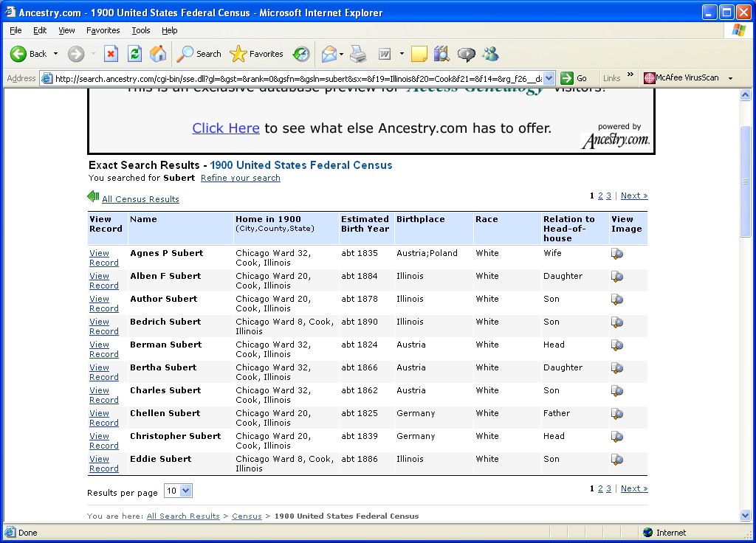
Task: Open the census image for Chellen Subert
Action: (617, 414)
